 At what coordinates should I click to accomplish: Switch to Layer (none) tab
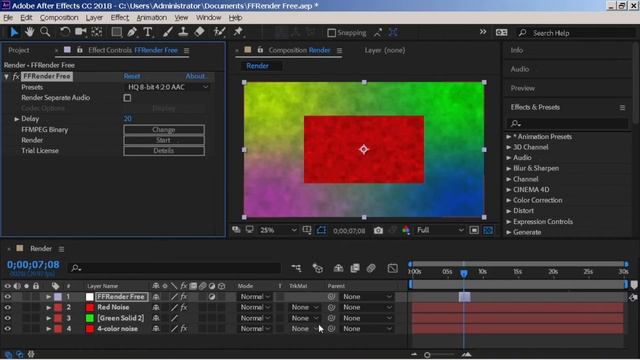tap(384, 50)
